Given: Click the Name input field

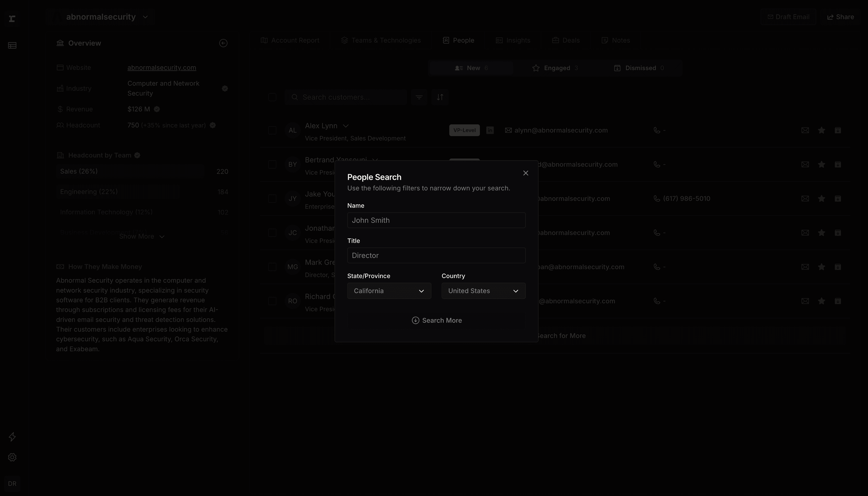Looking at the screenshot, I should pos(436,220).
